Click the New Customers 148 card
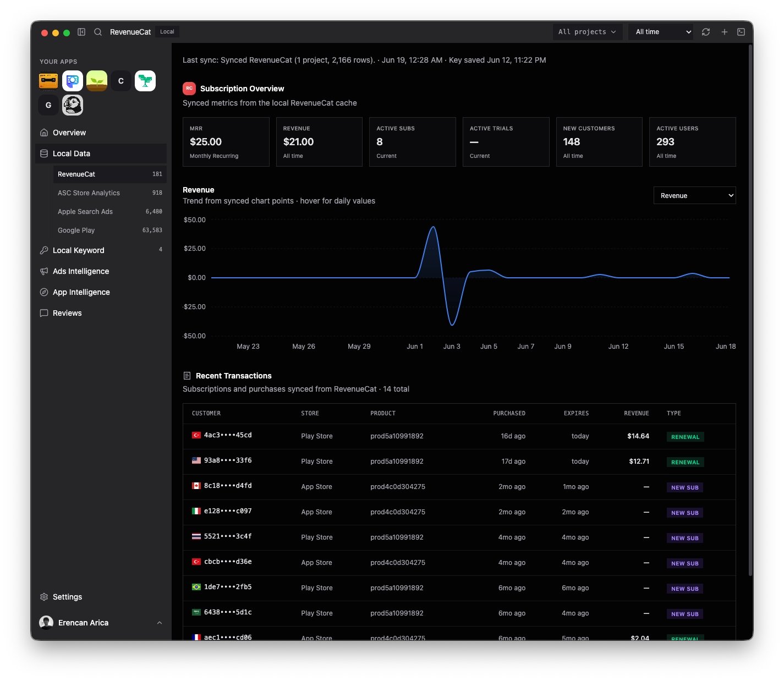This screenshot has height=681, width=784. tap(599, 142)
